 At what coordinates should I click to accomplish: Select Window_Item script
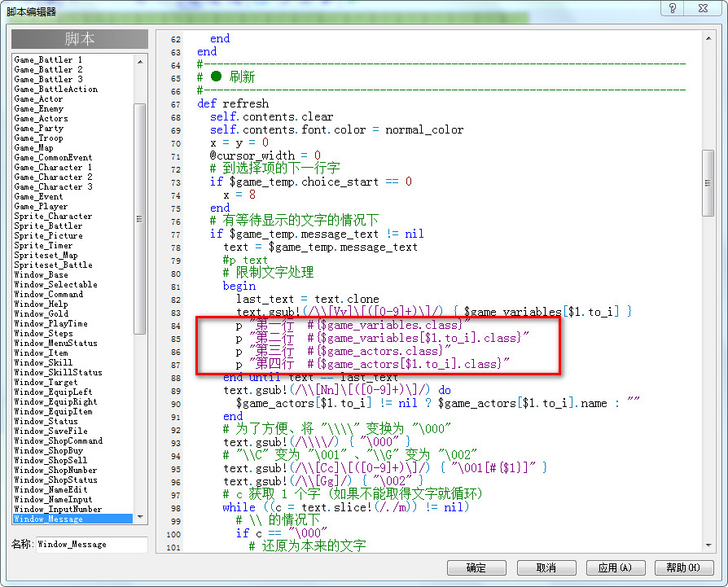pyautogui.click(x=42, y=353)
